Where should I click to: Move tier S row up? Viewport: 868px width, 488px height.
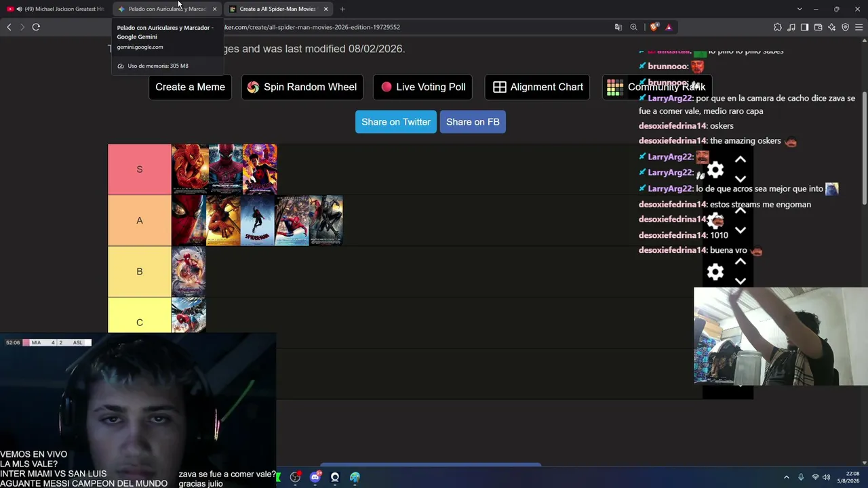click(x=741, y=159)
